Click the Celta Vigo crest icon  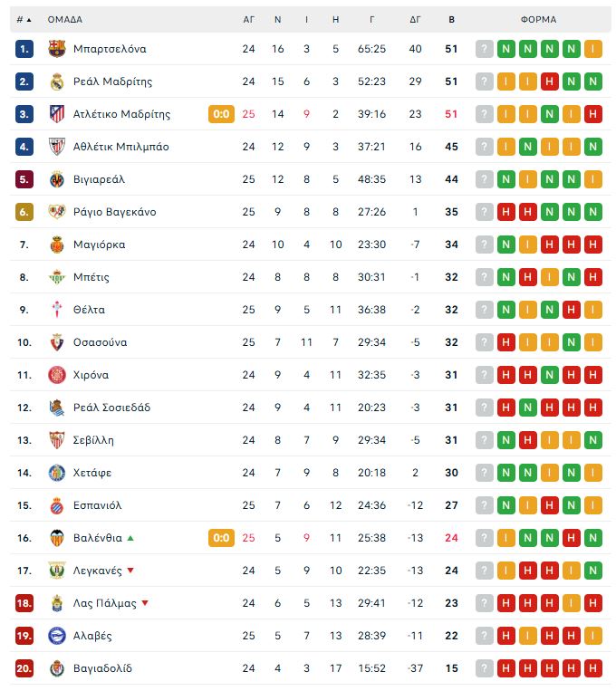57,310
